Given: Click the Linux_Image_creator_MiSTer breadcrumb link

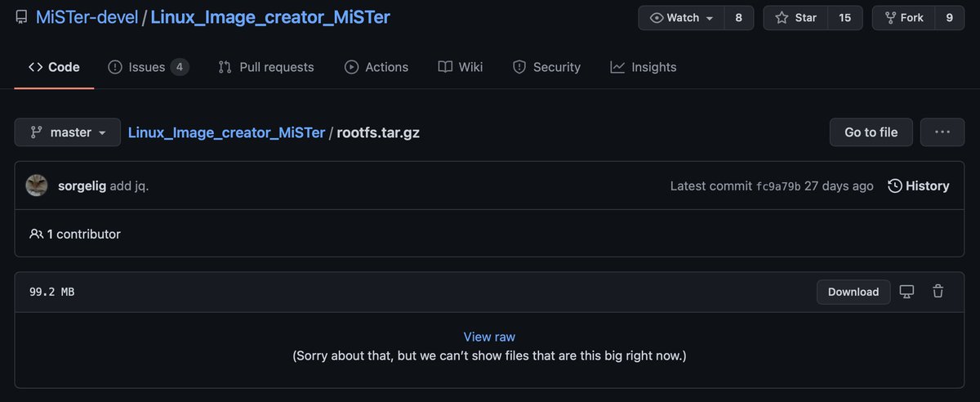Looking at the screenshot, I should pos(226,132).
